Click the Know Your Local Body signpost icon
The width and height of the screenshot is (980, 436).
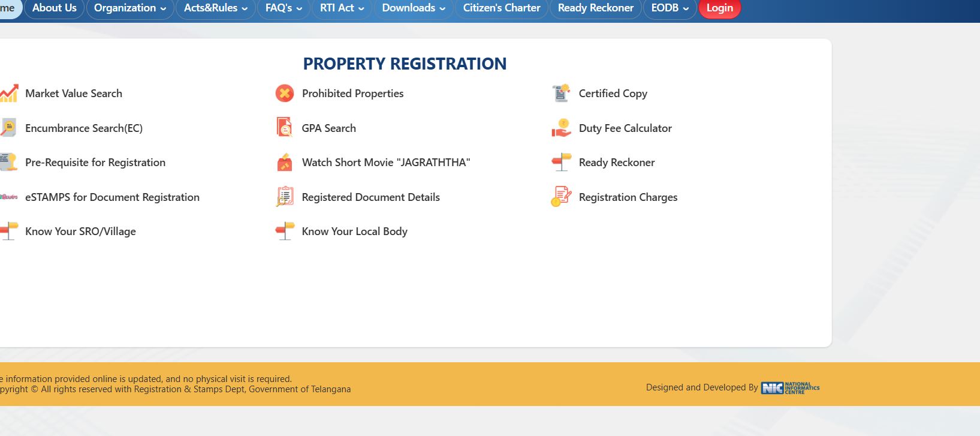pos(285,231)
